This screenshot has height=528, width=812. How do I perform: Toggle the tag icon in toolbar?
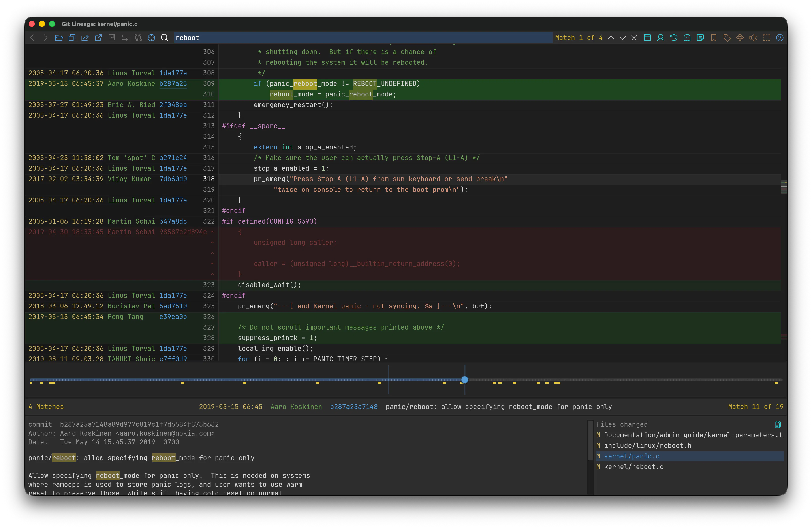click(727, 38)
